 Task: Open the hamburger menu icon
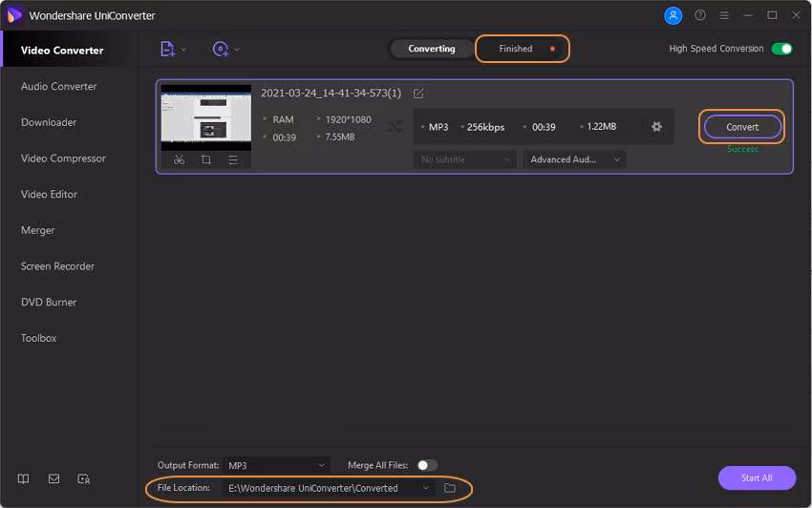[724, 15]
